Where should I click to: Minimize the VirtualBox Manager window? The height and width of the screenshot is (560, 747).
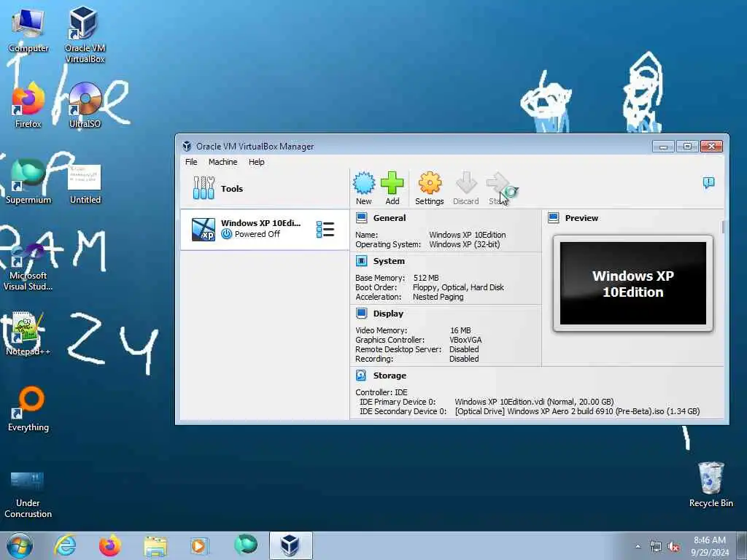point(663,147)
